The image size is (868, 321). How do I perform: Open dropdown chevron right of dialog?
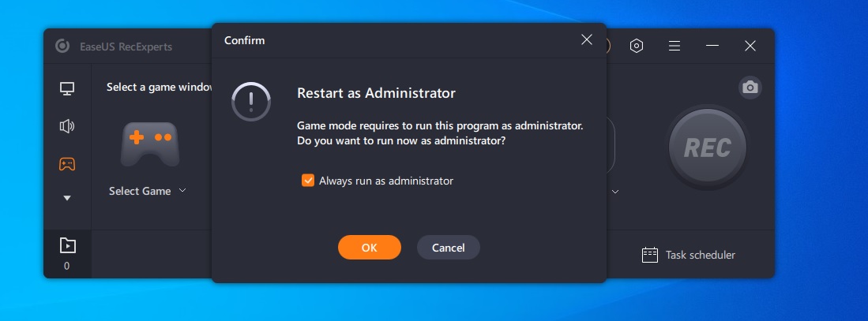point(615,192)
